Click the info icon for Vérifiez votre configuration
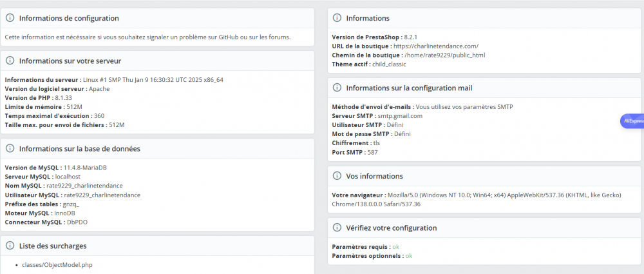Image resolution: width=644 pixels, height=274 pixels. point(337,228)
